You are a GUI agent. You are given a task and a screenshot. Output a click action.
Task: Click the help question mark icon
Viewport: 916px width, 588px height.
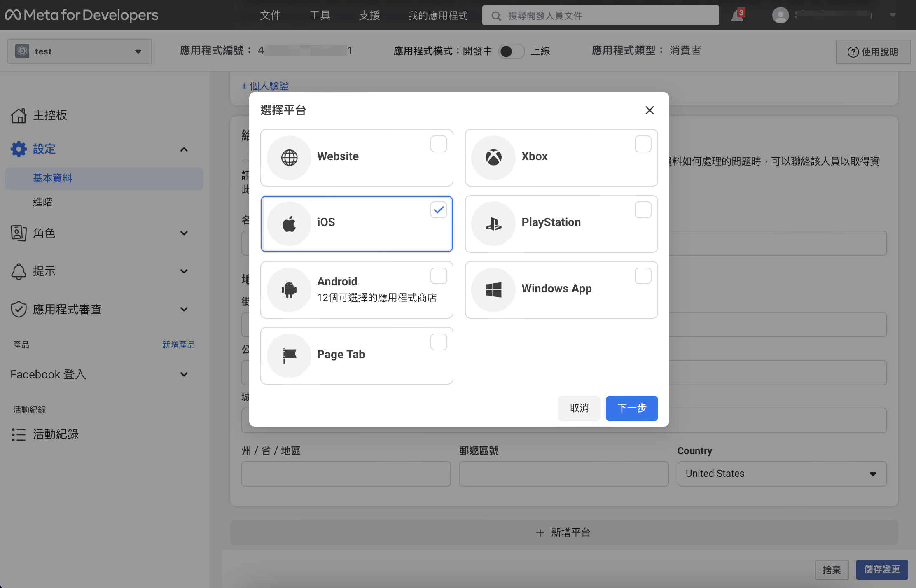point(853,52)
